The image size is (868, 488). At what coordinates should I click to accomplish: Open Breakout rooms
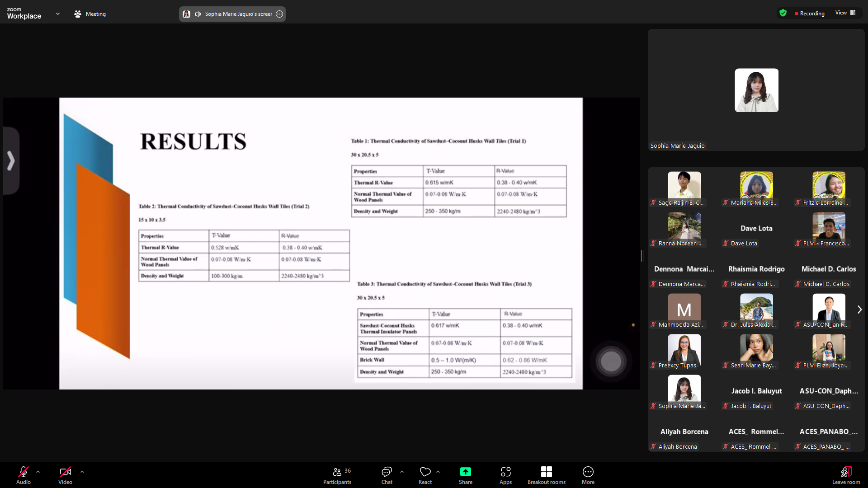coord(546,472)
